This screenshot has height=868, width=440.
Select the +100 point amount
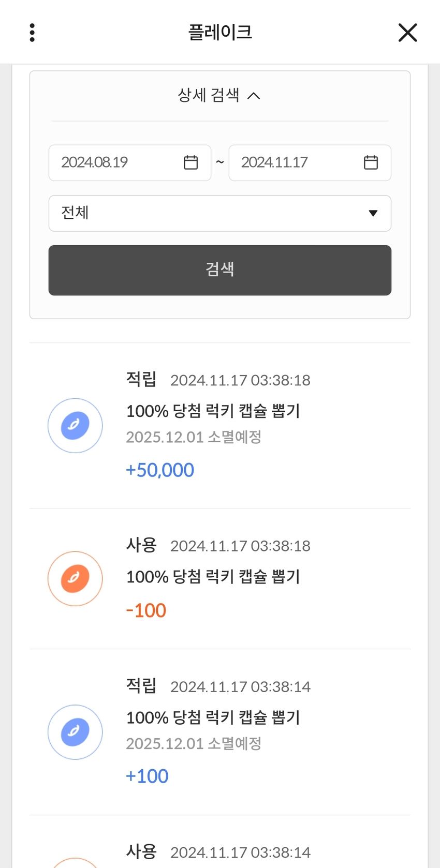[147, 776]
